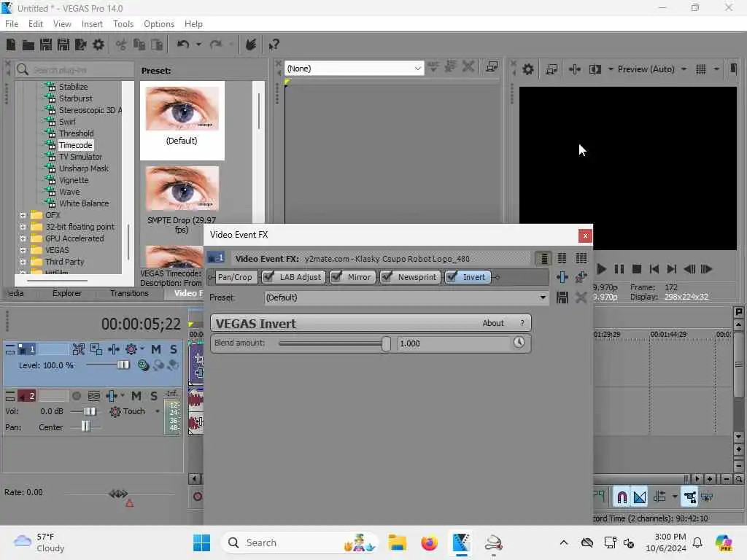Open the Video Event FX Preset dropdown
Image resolution: width=747 pixels, height=560 pixels.
(x=543, y=297)
